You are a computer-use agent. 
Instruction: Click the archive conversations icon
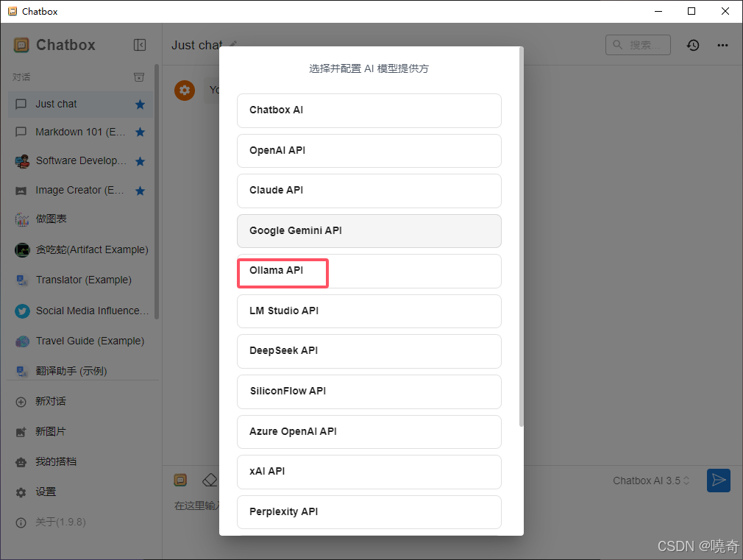click(139, 77)
